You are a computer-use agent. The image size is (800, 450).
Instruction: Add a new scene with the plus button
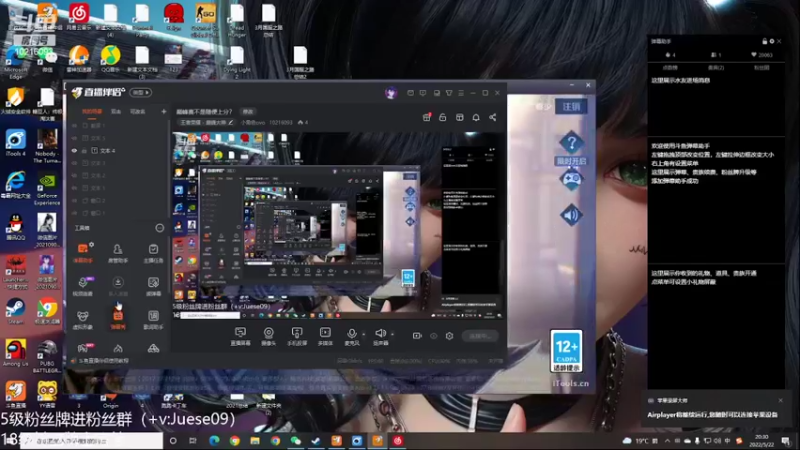pos(164,111)
